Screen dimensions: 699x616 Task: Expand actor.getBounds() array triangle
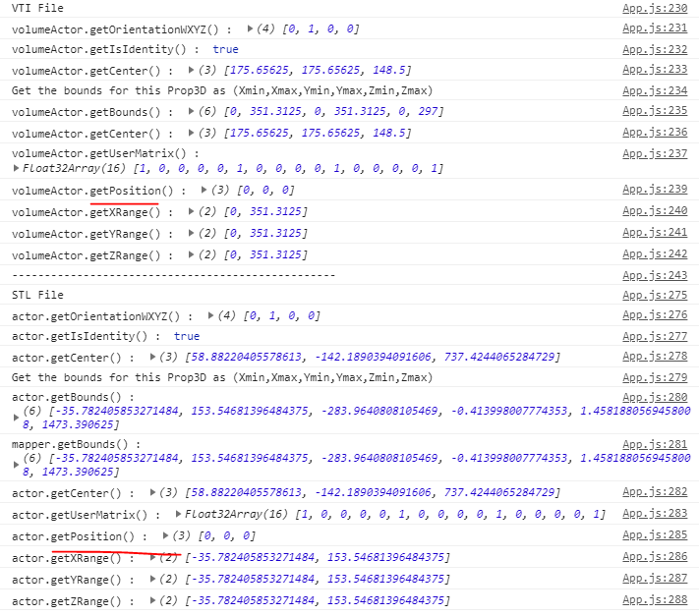click(16, 418)
